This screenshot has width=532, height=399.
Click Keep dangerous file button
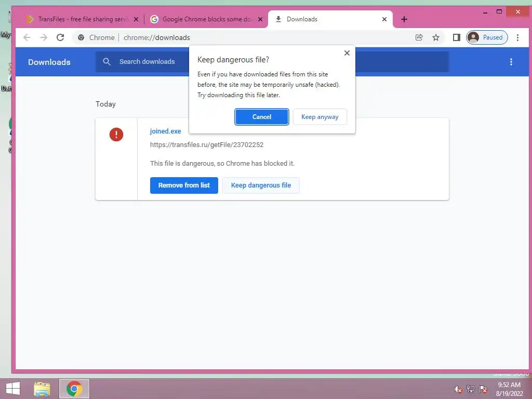coord(261,185)
